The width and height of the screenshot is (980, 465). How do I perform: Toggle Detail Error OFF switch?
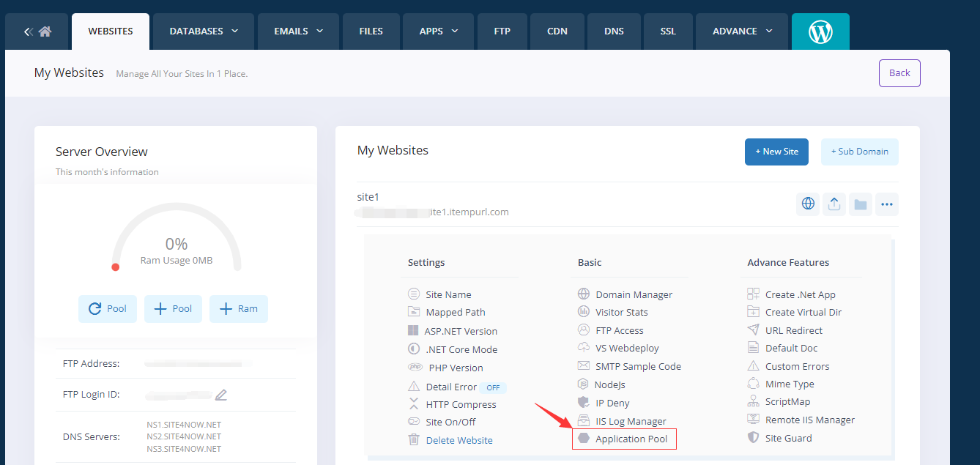pos(493,387)
